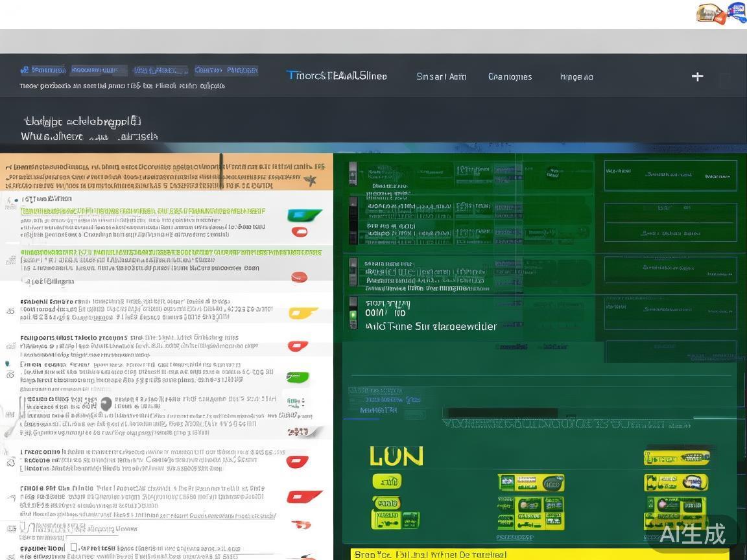Click the large yellow LUN logo
This screenshot has width=747, height=560.
396,456
